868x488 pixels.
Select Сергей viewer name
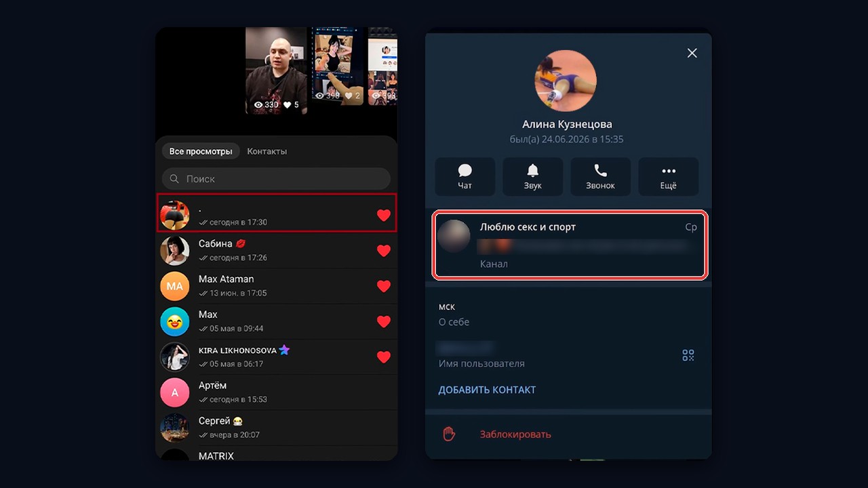click(214, 421)
